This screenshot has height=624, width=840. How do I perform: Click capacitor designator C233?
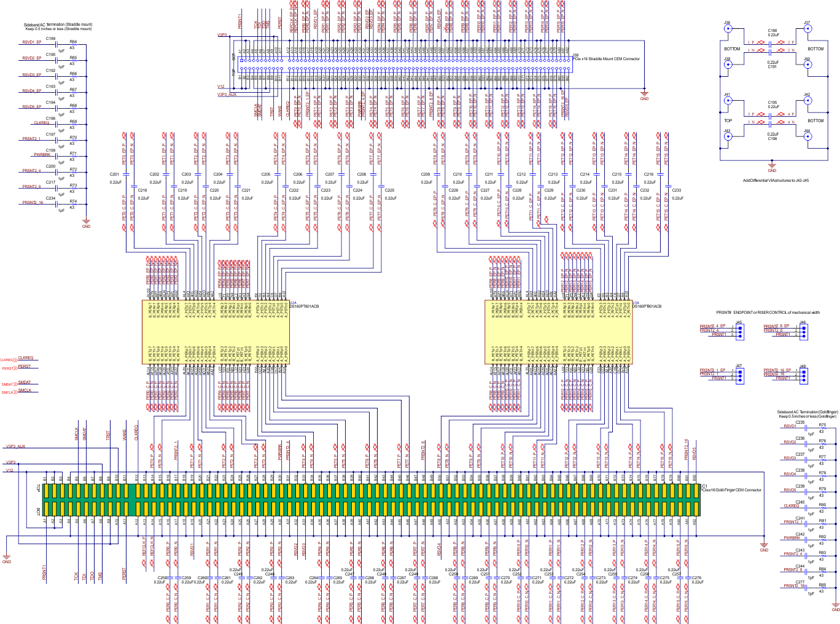click(x=677, y=190)
